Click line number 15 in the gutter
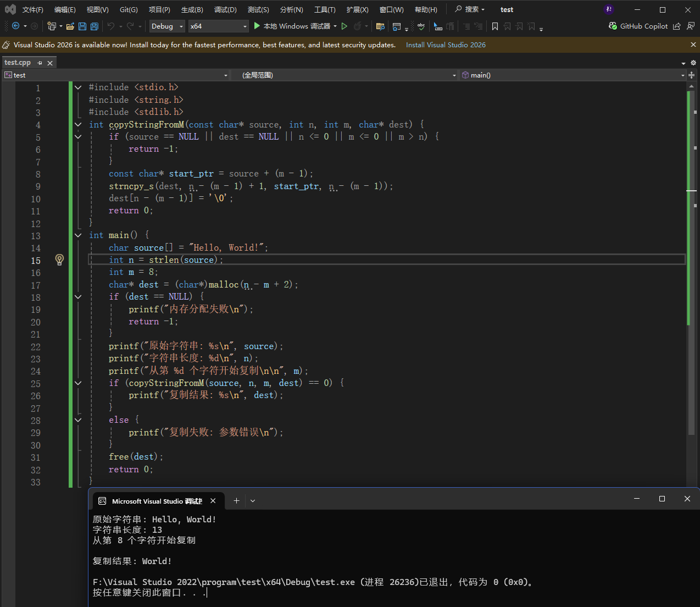 coord(36,261)
